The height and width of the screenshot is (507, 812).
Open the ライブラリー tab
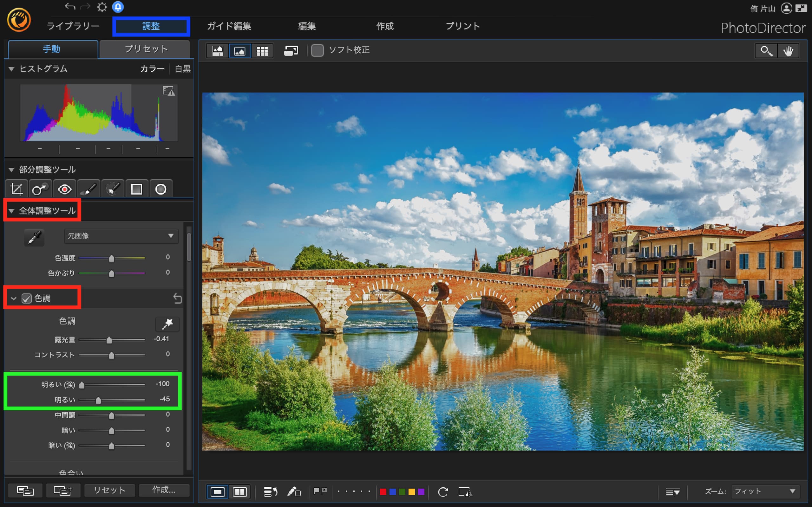pyautogui.click(x=73, y=26)
